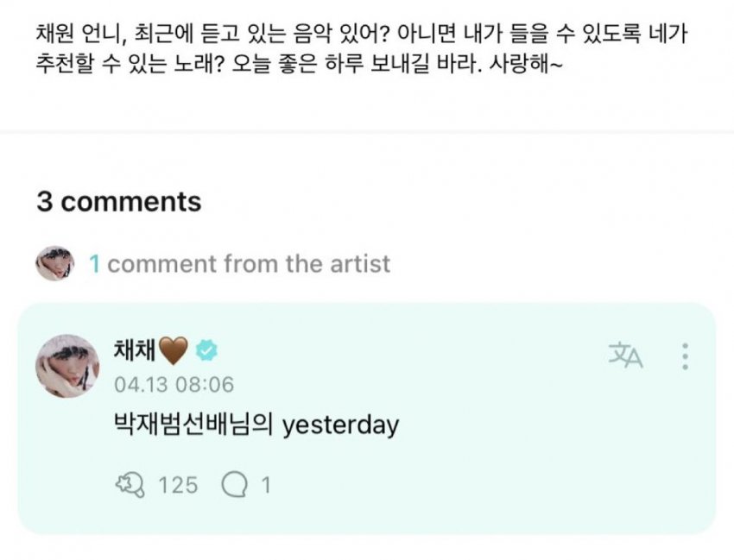The height and width of the screenshot is (560, 734).
Task: Open the three-dot more options menu
Action: pyautogui.click(x=685, y=356)
